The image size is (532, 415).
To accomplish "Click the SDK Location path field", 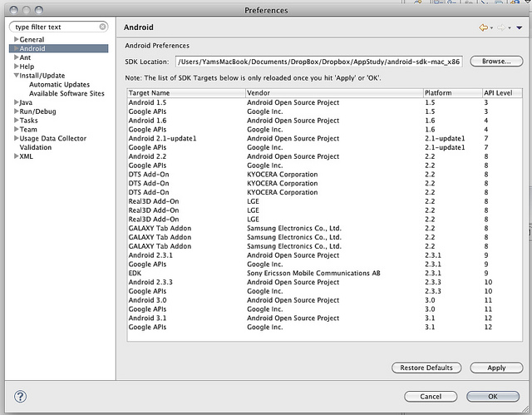I will 319,62.
